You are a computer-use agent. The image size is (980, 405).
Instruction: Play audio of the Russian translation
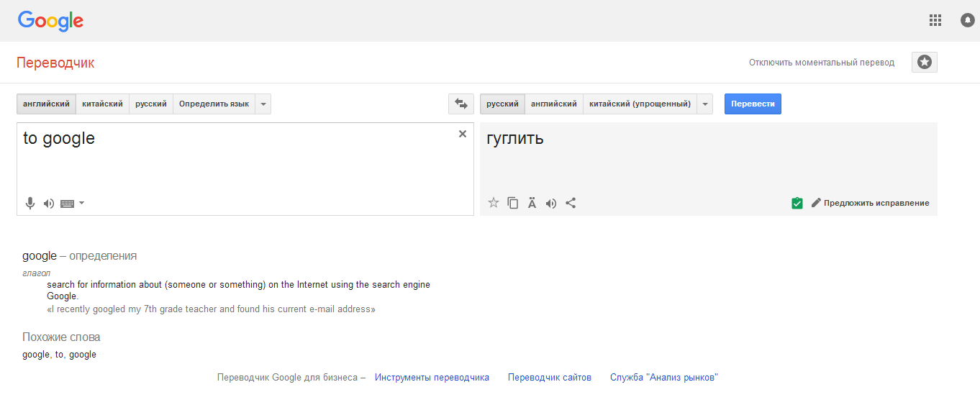(551, 203)
